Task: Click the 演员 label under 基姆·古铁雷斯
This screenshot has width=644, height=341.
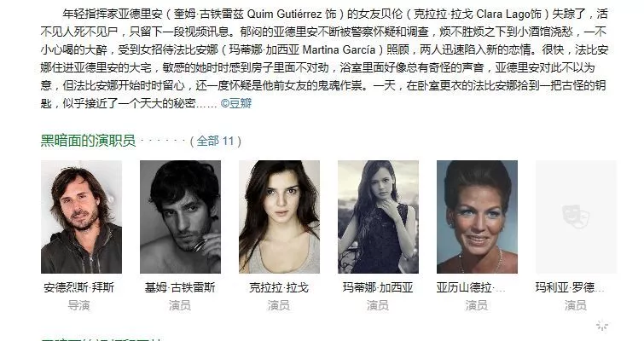Action: [x=180, y=305]
